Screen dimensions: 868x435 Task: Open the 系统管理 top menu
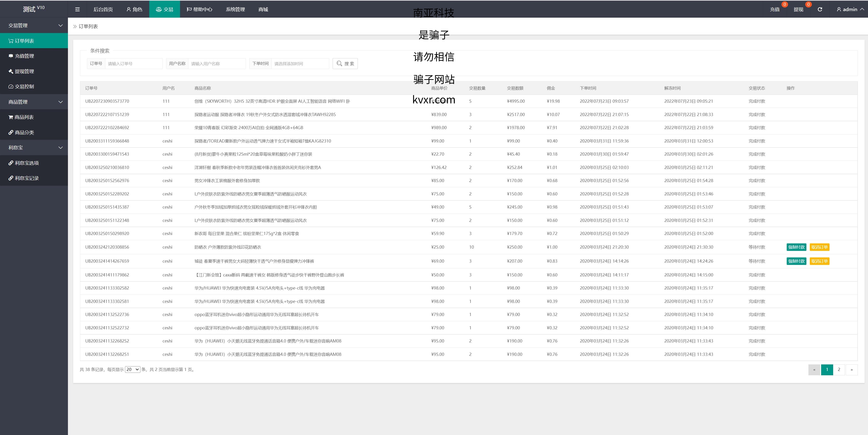[235, 10]
